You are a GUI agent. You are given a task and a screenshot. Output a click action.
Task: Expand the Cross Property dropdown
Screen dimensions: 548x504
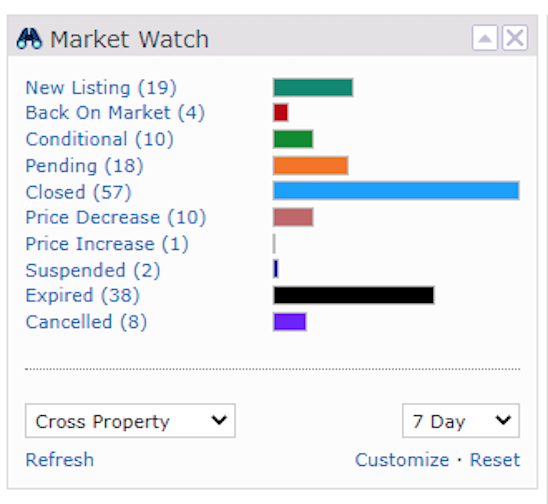pos(130,421)
